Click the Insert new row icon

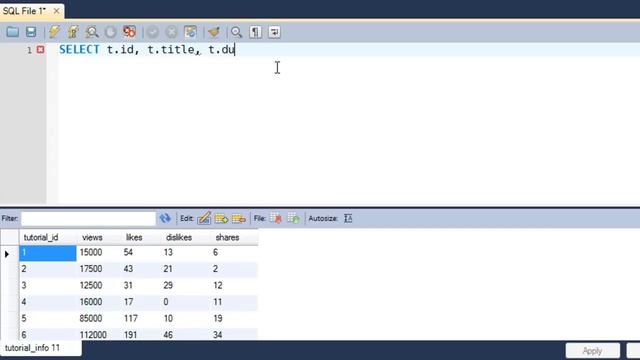coord(221,218)
